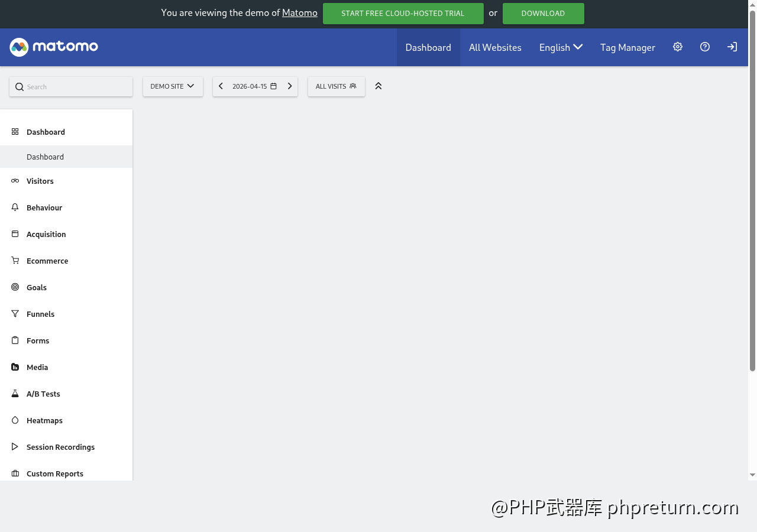Click Start Free Cloud-Hosted Trial button
The image size is (757, 532).
pyautogui.click(x=403, y=14)
